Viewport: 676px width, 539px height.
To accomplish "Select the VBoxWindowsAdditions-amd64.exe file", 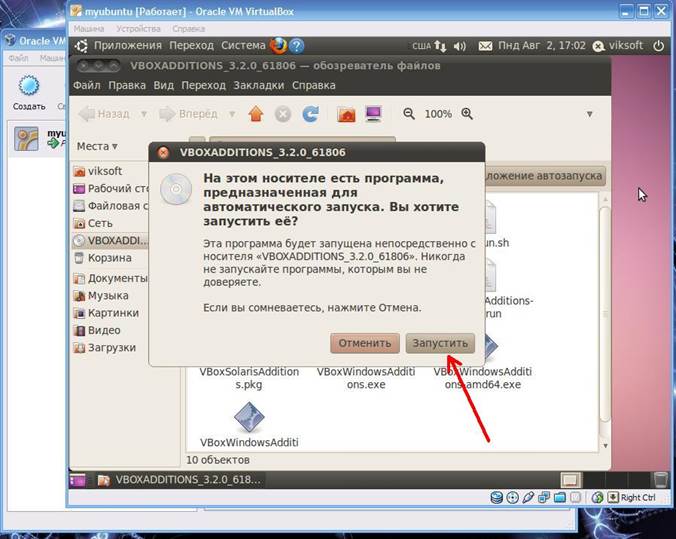I will coord(483,378).
